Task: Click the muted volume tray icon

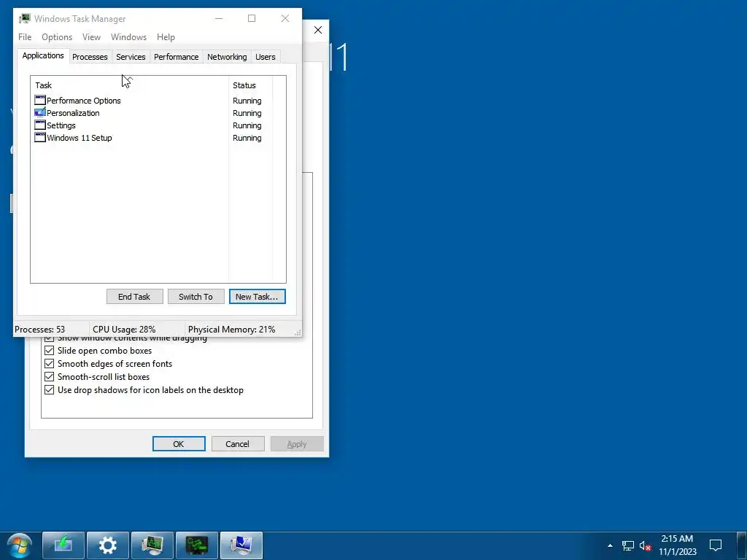Action: [645, 545]
